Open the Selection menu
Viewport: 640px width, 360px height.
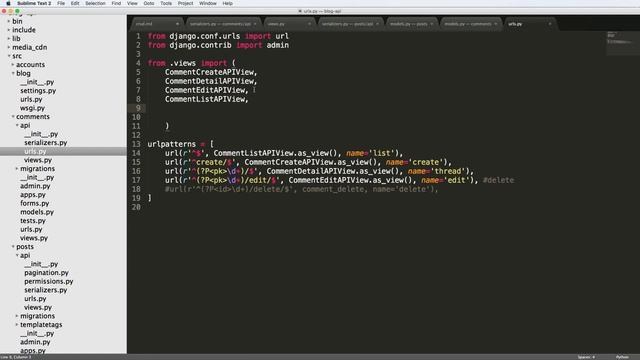(95, 3)
